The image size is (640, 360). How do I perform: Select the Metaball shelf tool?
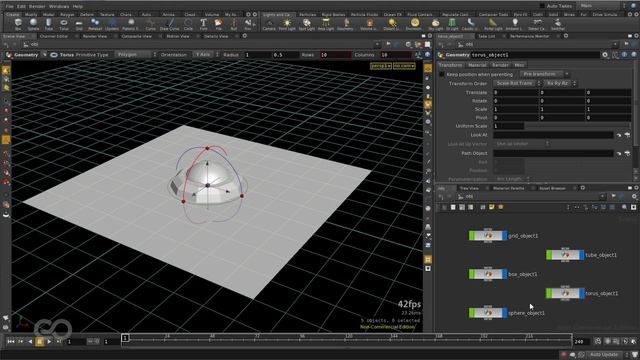tap(95, 24)
